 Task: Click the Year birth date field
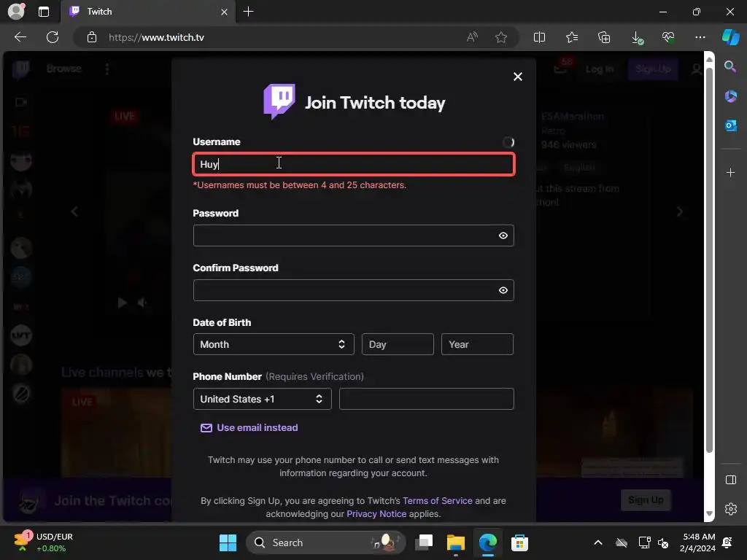[x=477, y=344]
